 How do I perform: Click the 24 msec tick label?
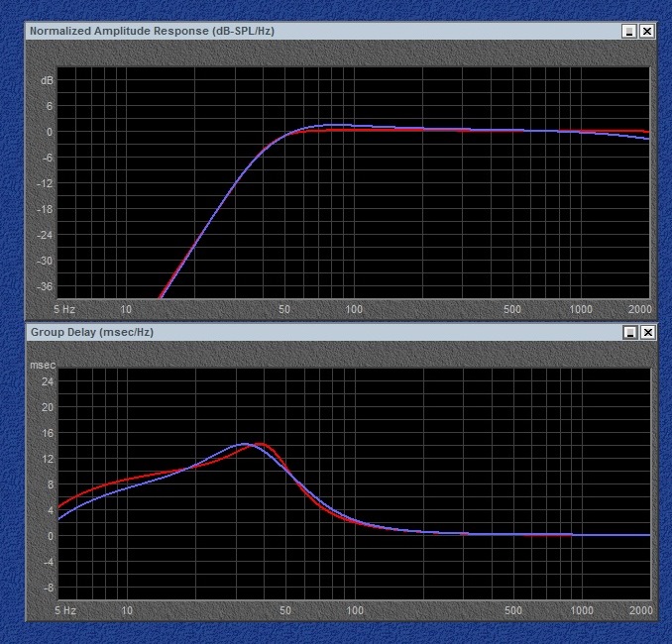pyautogui.click(x=47, y=380)
